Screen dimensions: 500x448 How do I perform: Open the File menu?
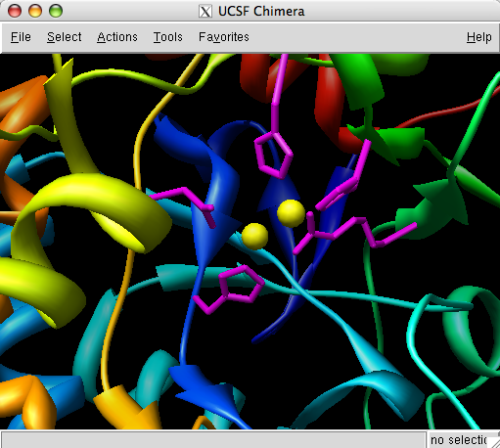[21, 37]
